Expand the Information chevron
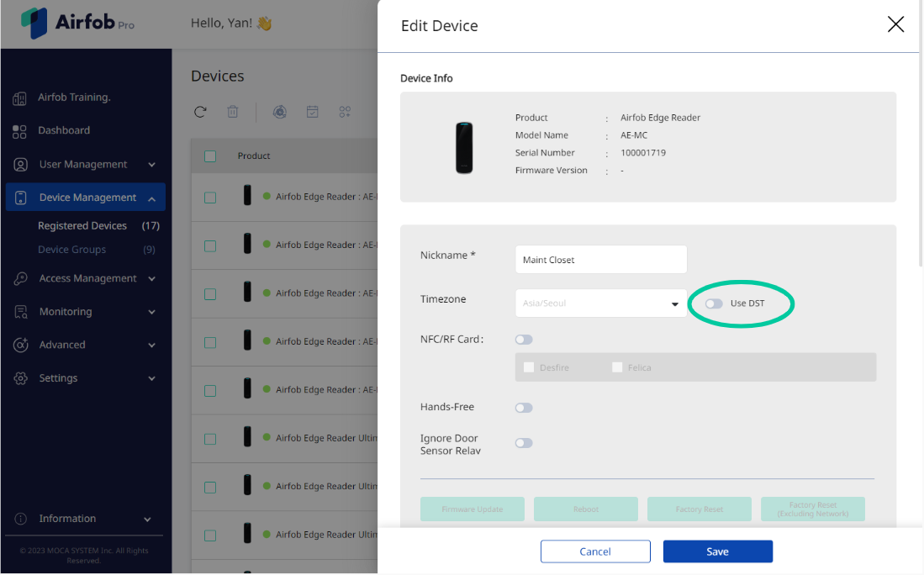Screen dimensions: 924x575 pyautogui.click(x=147, y=519)
